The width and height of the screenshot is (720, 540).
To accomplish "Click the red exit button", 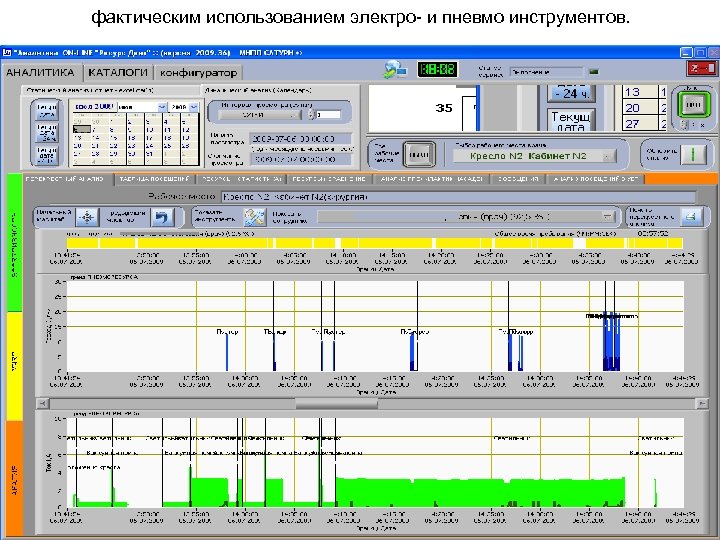I will (x=701, y=68).
